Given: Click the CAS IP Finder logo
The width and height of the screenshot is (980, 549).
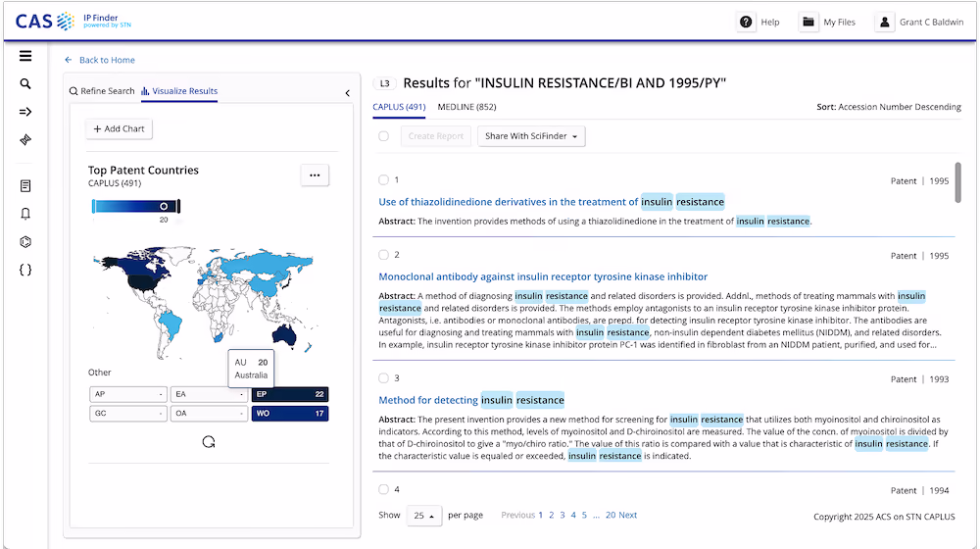Looking at the screenshot, I should (x=73, y=22).
